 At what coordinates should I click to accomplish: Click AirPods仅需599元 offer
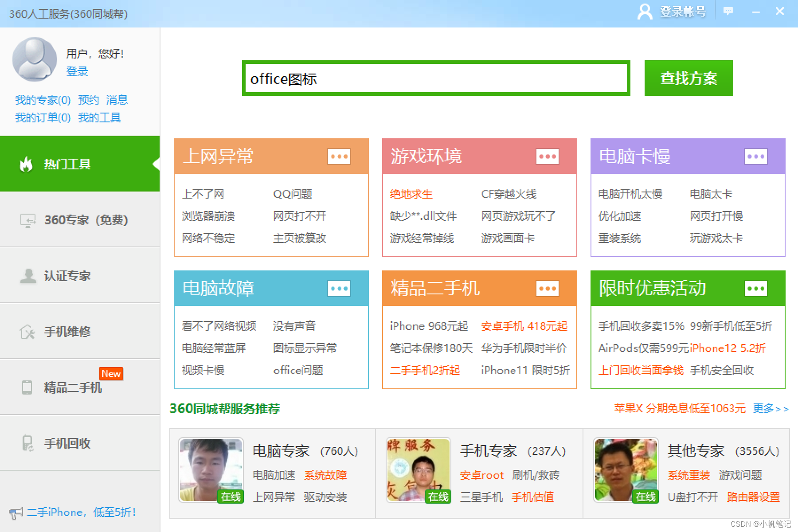tap(644, 348)
